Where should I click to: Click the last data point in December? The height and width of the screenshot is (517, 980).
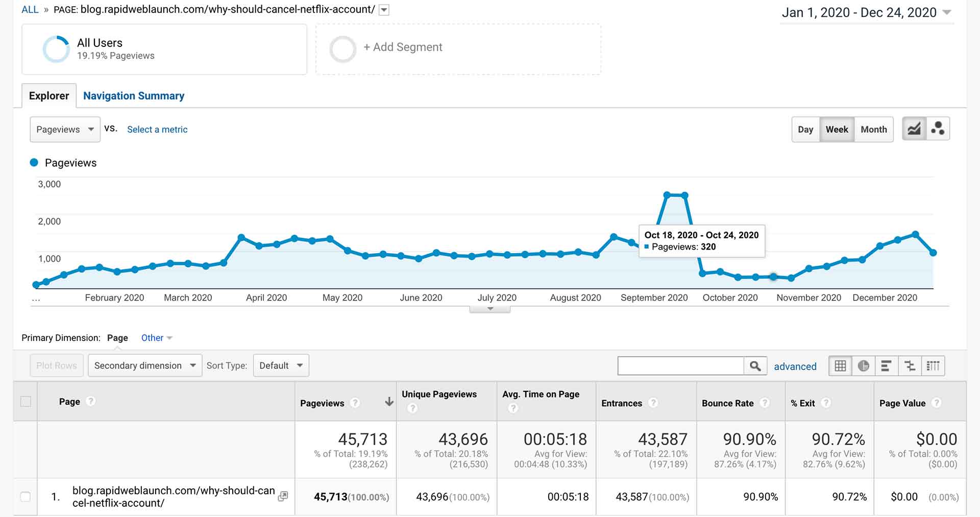click(x=933, y=253)
